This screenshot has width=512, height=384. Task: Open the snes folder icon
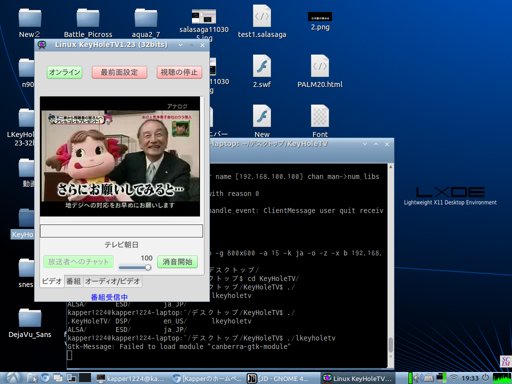pyautogui.click(x=26, y=268)
